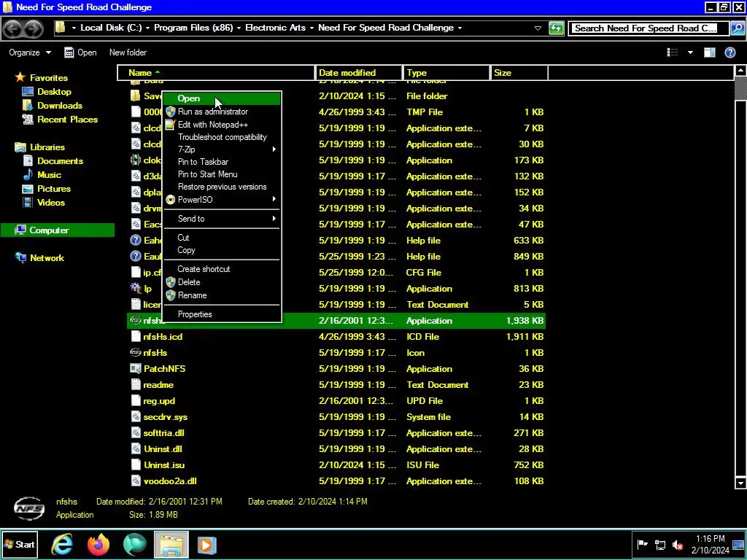This screenshot has width=747, height=560.
Task: Expand dropdown after Need For Speed Road Challenge
Action: tap(460, 28)
